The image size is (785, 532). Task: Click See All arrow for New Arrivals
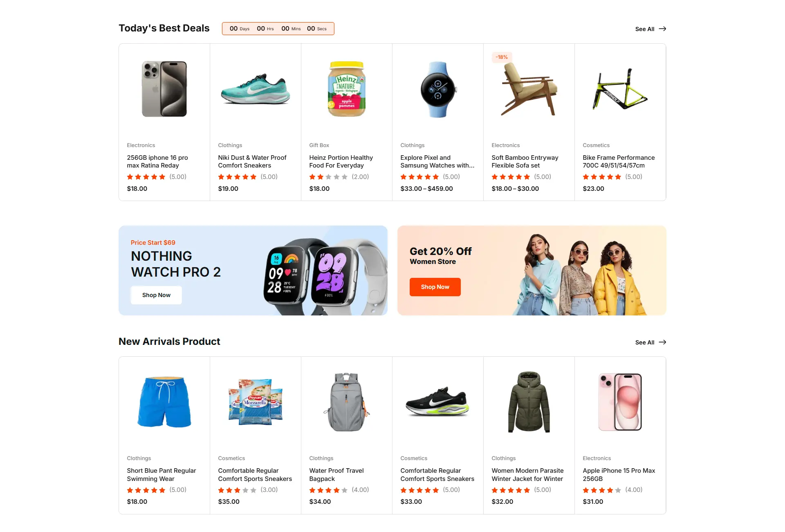click(662, 342)
